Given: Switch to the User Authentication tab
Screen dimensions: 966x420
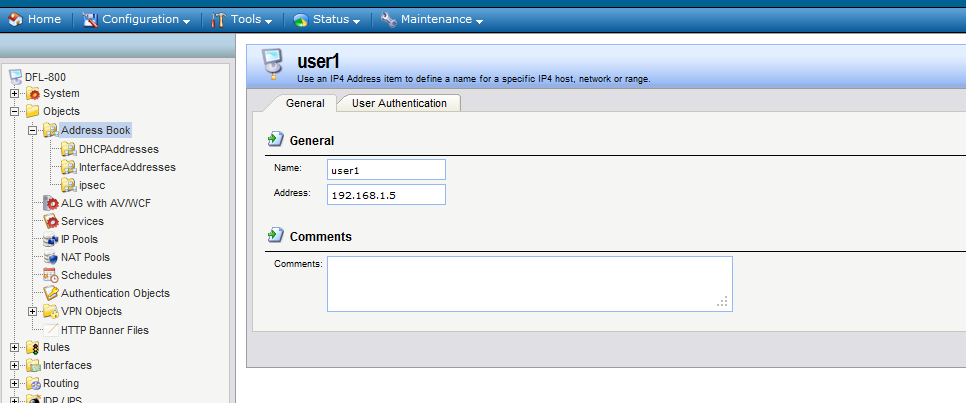Looking at the screenshot, I should pos(399,103).
